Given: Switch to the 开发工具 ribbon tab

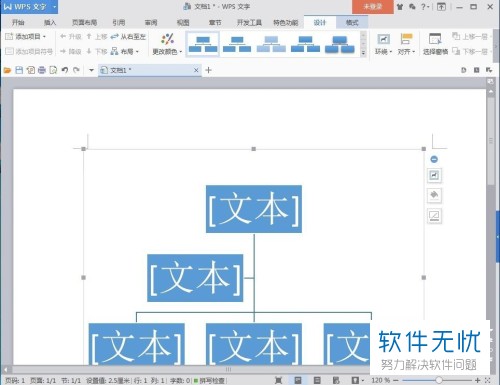Looking at the screenshot, I should click(x=249, y=22).
